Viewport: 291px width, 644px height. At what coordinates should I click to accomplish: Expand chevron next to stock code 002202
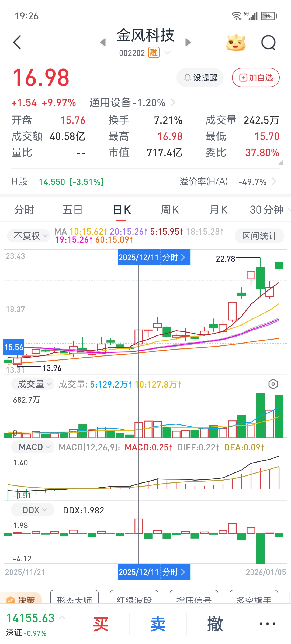click(168, 53)
